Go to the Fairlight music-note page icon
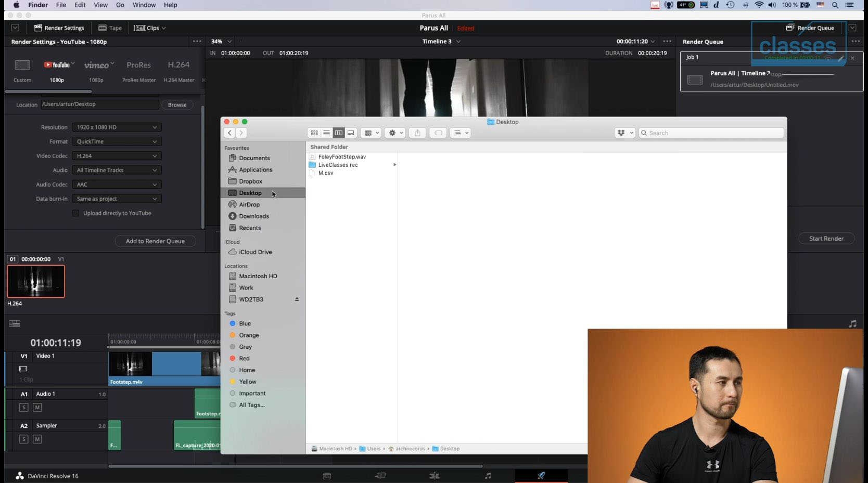The width and height of the screenshot is (868, 483). coord(488,476)
